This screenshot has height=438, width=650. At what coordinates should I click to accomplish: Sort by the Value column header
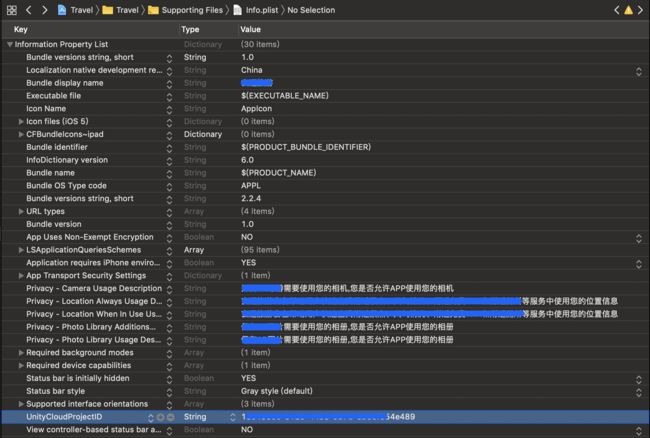point(250,29)
